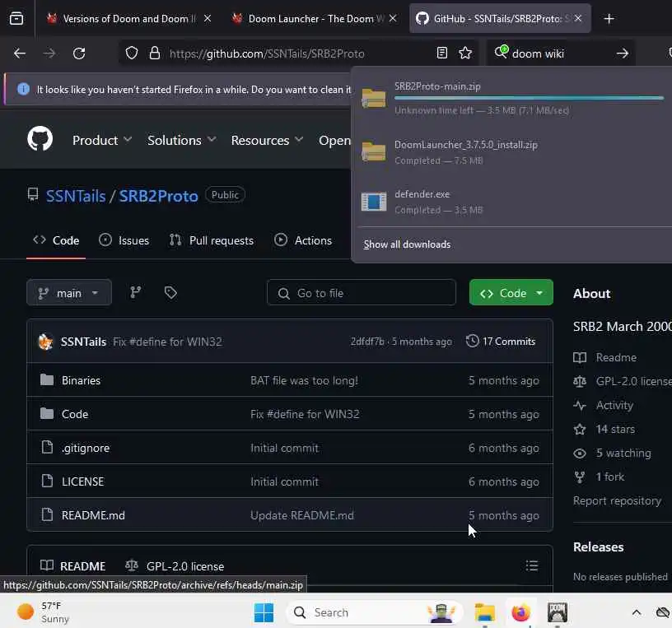Image resolution: width=672 pixels, height=628 pixels.
Task: Open the branches icon next to main
Action: tap(135, 292)
